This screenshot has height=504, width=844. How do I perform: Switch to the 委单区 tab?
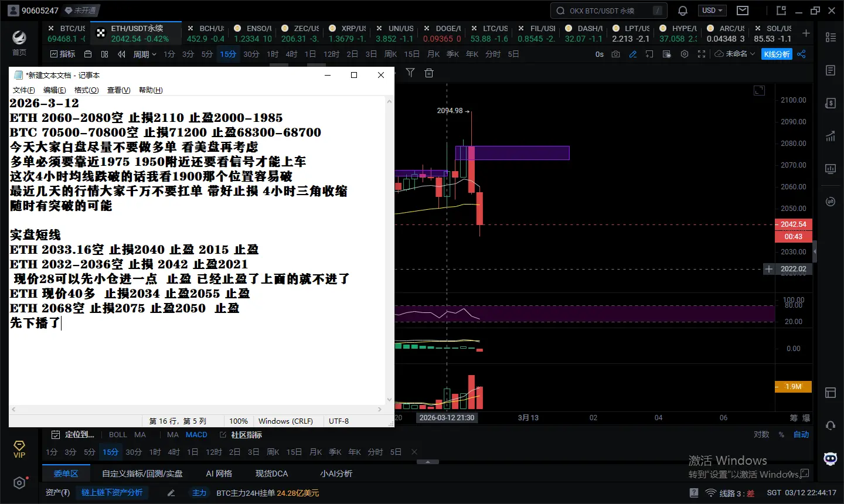[66, 474]
